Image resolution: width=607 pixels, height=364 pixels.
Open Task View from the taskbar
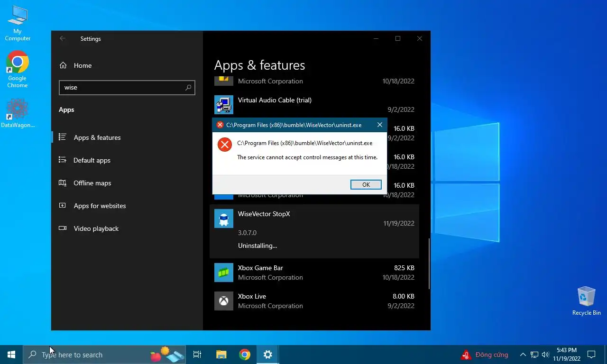point(197,355)
